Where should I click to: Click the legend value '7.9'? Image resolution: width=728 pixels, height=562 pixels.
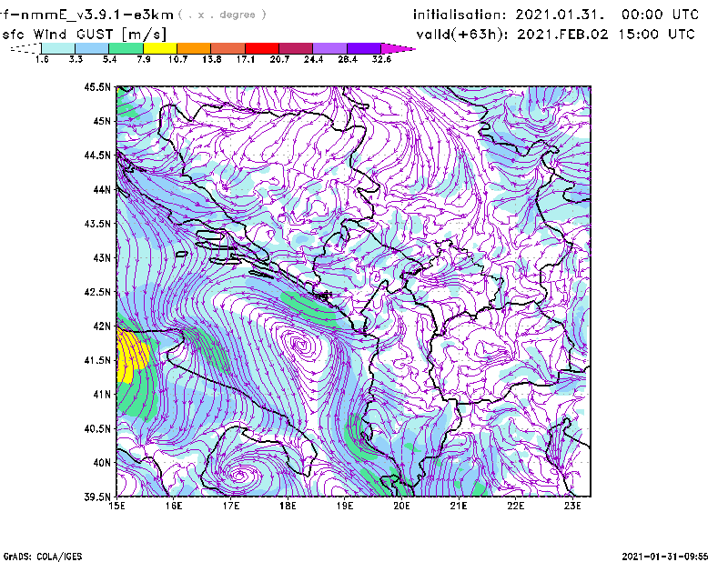pyautogui.click(x=144, y=59)
